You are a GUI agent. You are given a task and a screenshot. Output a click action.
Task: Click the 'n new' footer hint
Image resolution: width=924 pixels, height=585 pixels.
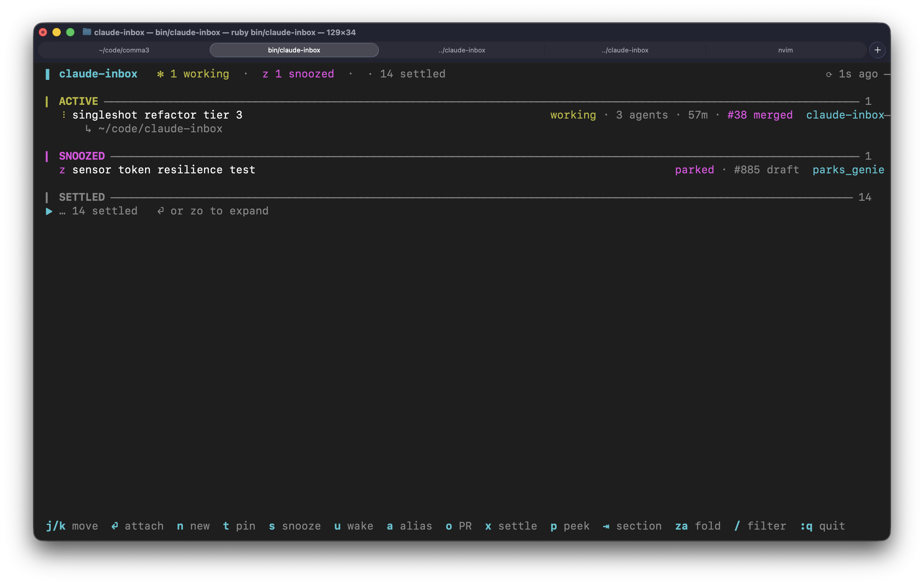[x=193, y=526]
